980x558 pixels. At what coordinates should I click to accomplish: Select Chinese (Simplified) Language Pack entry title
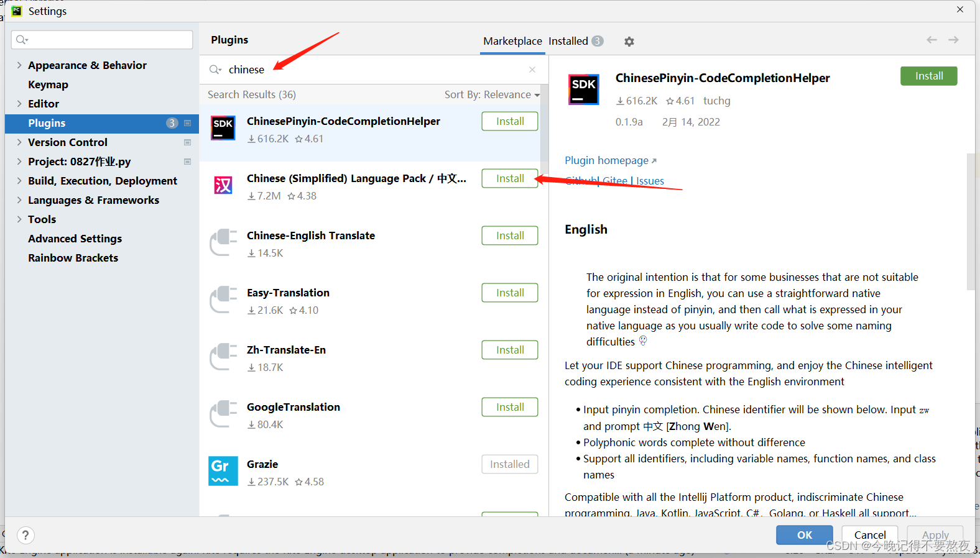[356, 178]
